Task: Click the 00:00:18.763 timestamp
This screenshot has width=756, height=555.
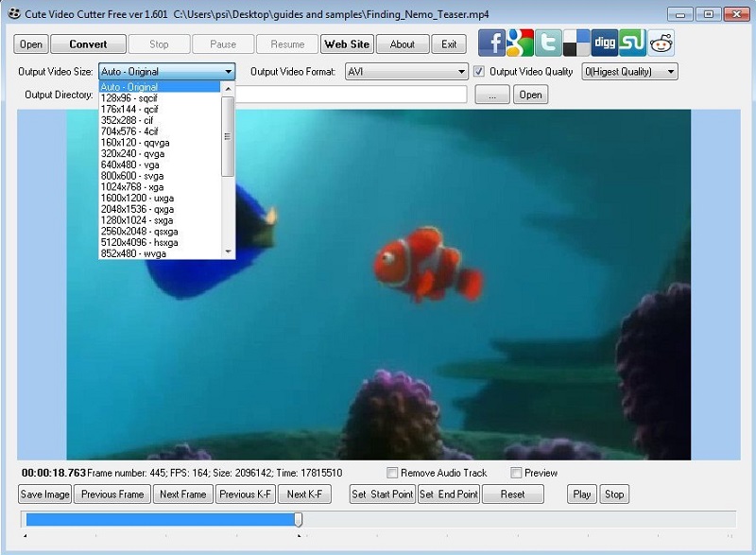Action: 54,473
